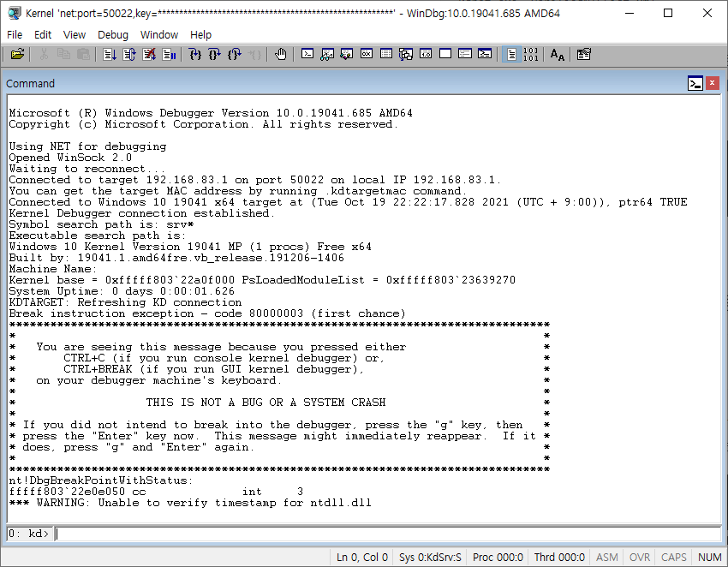
Task: Toggle the ASM indicator in the status bar
Action: click(x=606, y=557)
